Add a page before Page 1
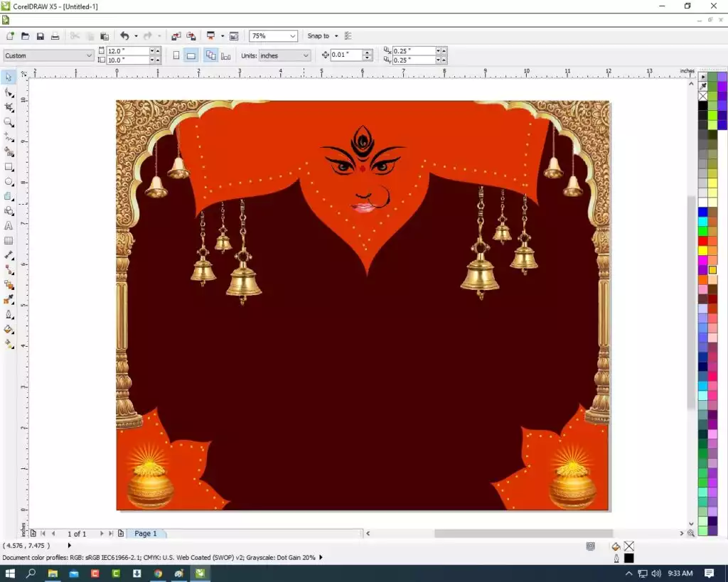Image resolution: width=728 pixels, height=582 pixels. click(33, 534)
